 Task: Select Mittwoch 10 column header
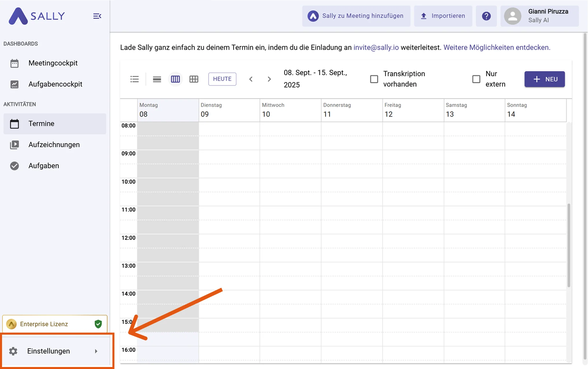(290, 110)
